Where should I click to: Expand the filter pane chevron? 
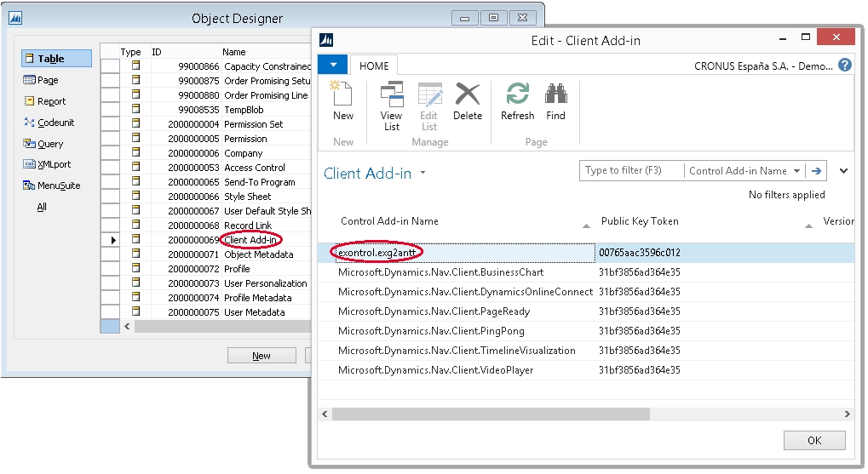[843, 171]
